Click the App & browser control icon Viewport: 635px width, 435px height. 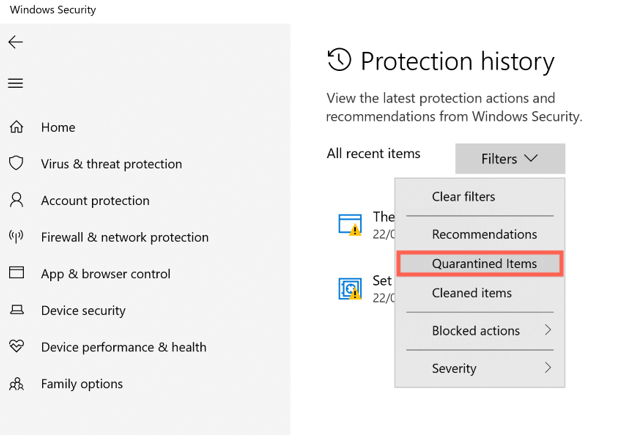coord(16,273)
